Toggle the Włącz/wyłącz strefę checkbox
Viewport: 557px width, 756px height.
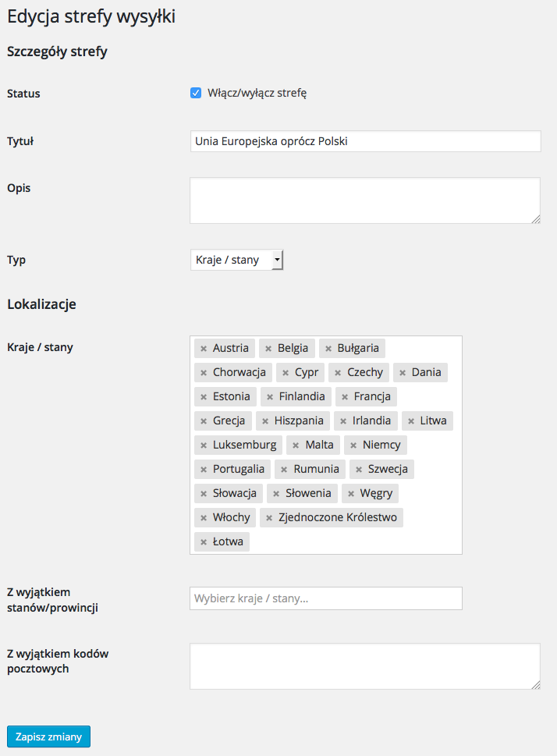point(196,93)
